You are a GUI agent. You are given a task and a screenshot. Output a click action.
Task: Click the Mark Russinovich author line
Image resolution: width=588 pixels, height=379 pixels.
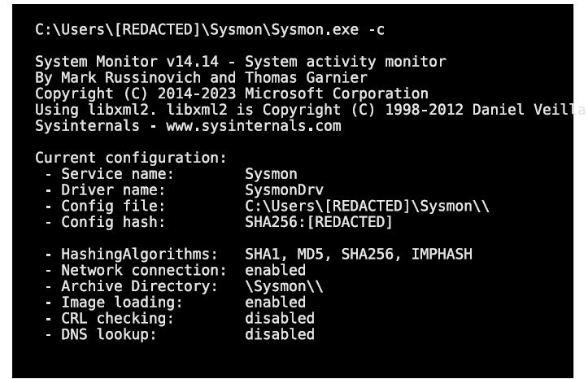(x=201, y=78)
